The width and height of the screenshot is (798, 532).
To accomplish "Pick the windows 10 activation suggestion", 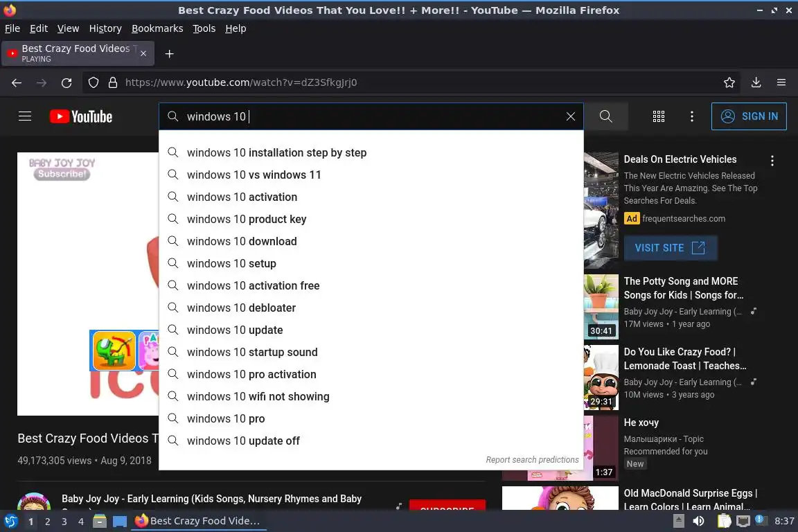I will [371, 197].
